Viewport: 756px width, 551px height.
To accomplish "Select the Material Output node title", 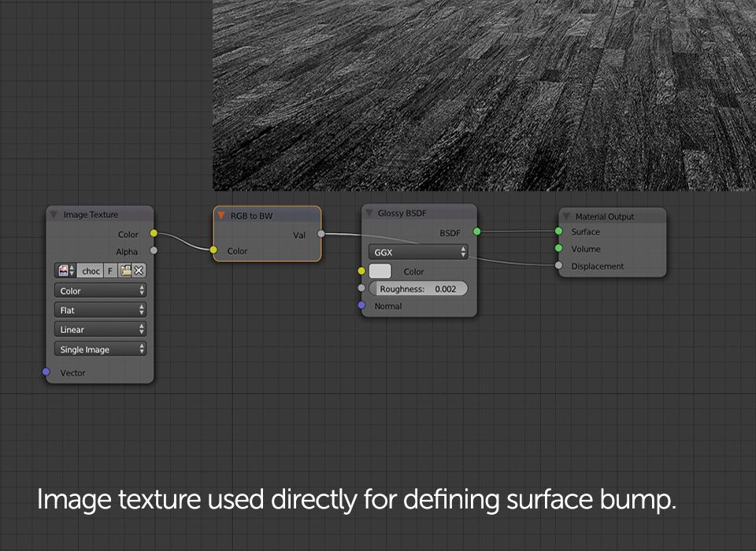I will coord(605,217).
